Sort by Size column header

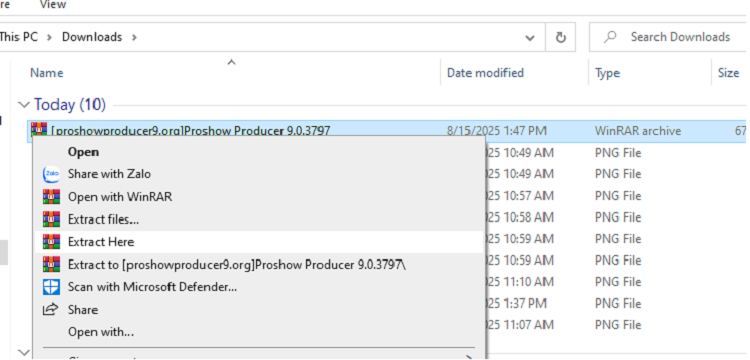(728, 73)
